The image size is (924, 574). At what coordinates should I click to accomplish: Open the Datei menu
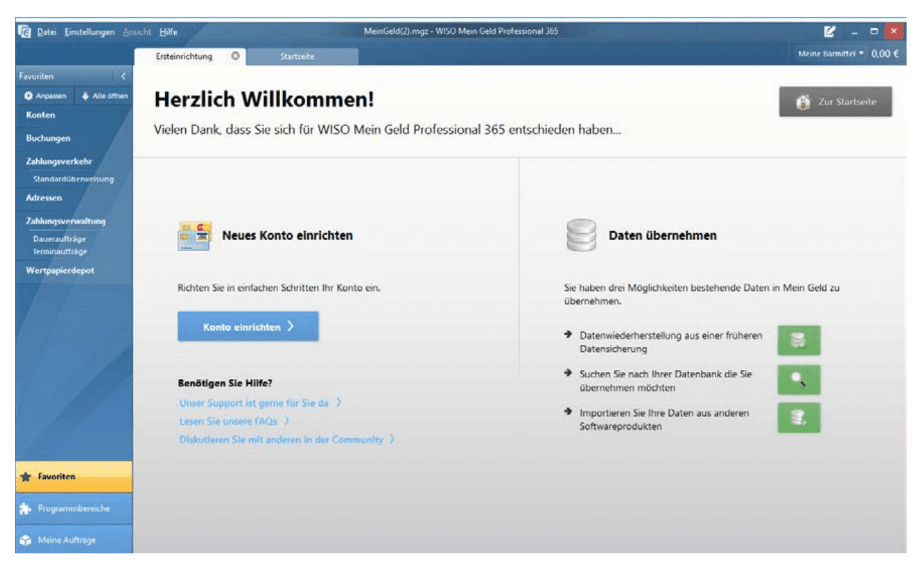click(x=46, y=32)
